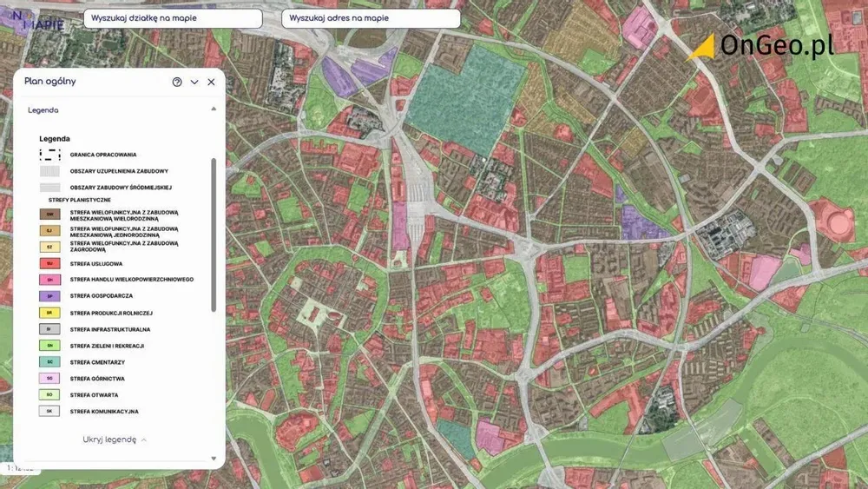
Task: Click the 'STREFY PLANISTYCZNE' subheading
Action: (x=80, y=200)
